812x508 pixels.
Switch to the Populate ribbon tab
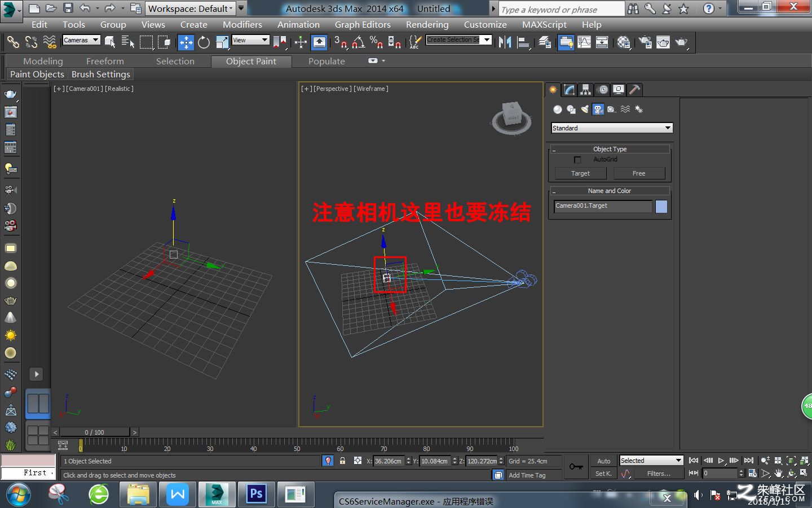click(326, 62)
